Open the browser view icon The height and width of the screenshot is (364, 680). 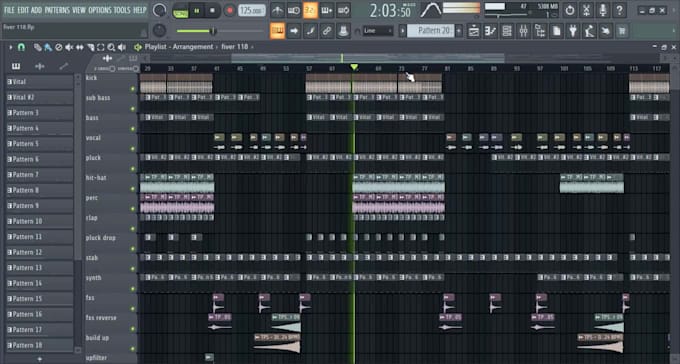(x=540, y=31)
